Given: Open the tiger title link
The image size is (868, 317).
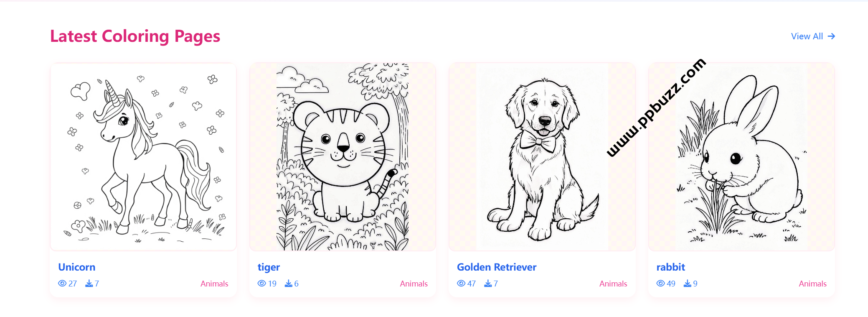Looking at the screenshot, I should (269, 267).
